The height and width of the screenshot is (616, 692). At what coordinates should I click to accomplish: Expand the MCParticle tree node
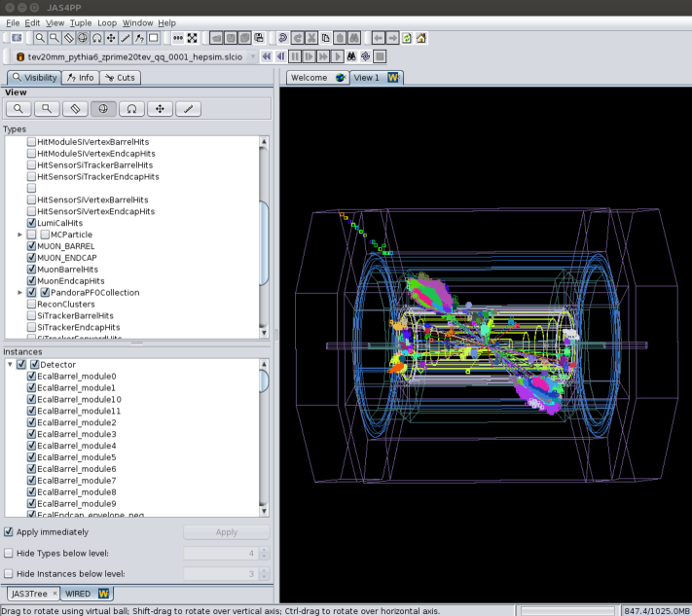point(19,235)
